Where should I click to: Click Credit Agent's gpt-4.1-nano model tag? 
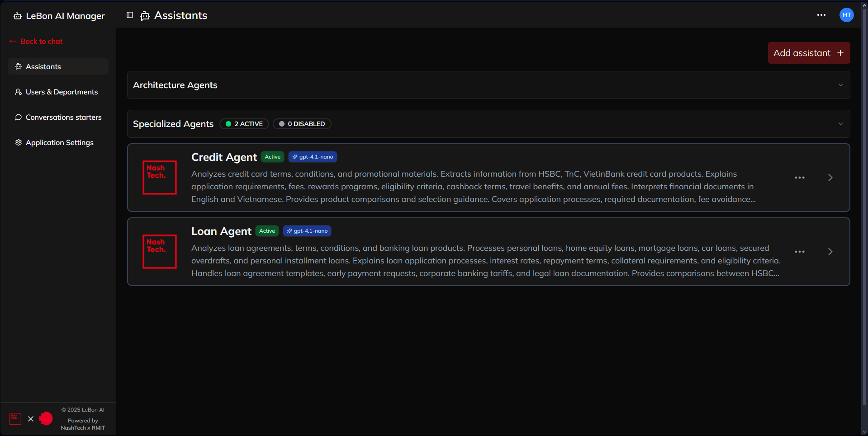point(313,157)
